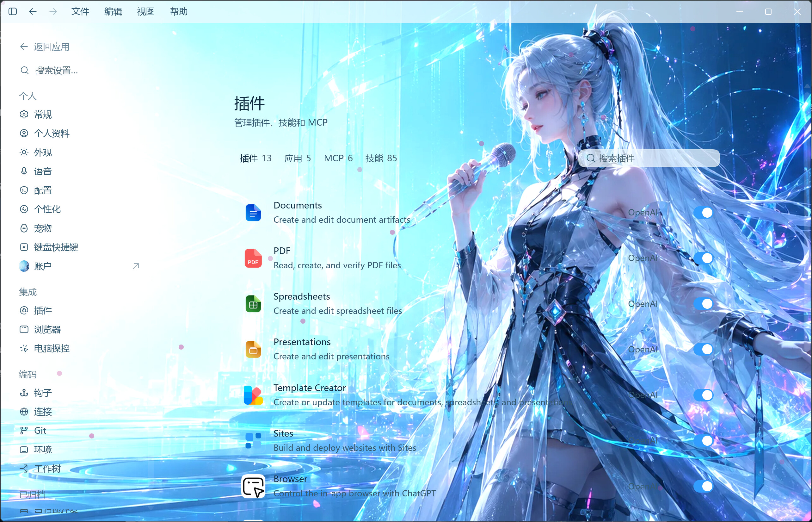Turn off the Presentations plugin toggle
Image resolution: width=812 pixels, height=522 pixels.
click(x=703, y=350)
